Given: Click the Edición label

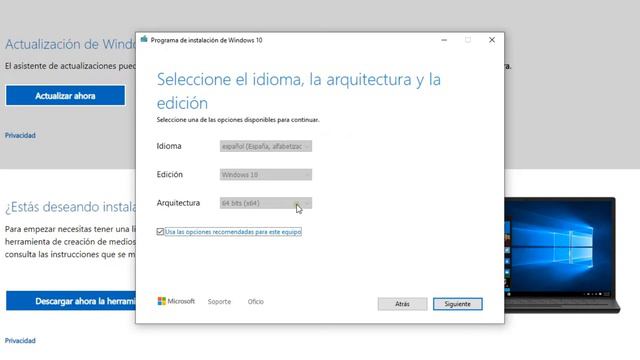Looking at the screenshot, I should coord(170,174).
